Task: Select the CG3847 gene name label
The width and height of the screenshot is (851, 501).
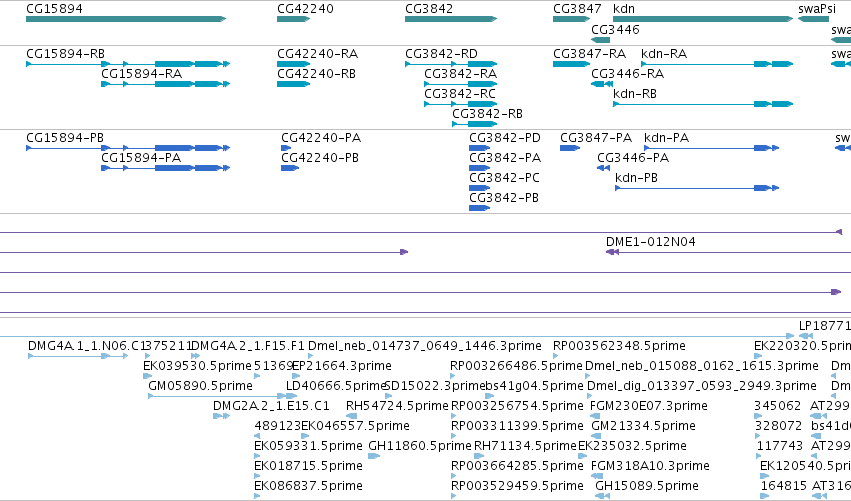Action: pyautogui.click(x=577, y=9)
